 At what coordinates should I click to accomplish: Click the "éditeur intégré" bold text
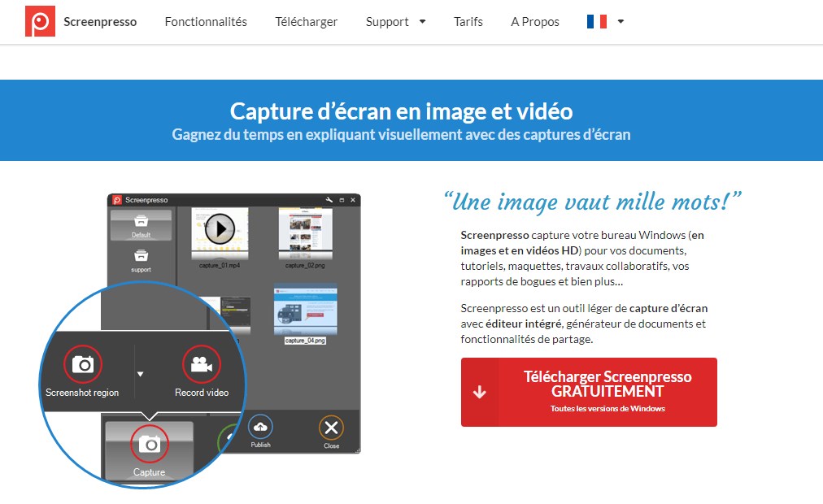[x=523, y=324]
